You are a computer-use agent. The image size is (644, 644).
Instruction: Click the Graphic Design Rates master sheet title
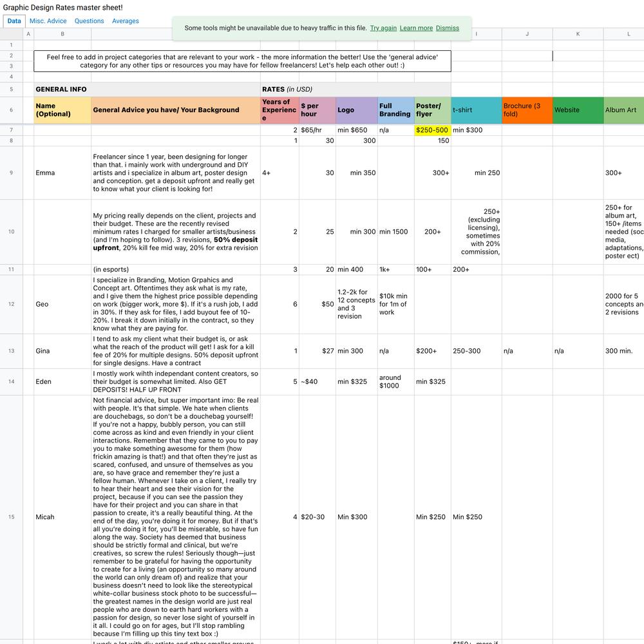tap(63, 7)
